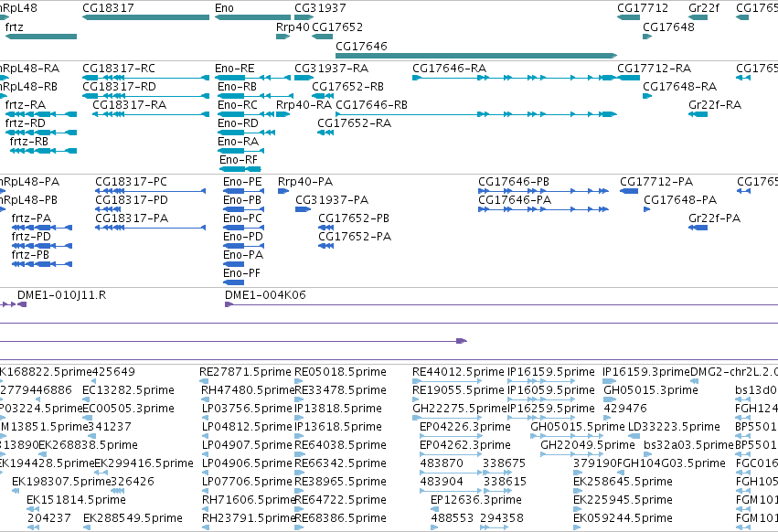Select protein CG17652-PA
Viewport: 778px width, 532px height.
326,246
